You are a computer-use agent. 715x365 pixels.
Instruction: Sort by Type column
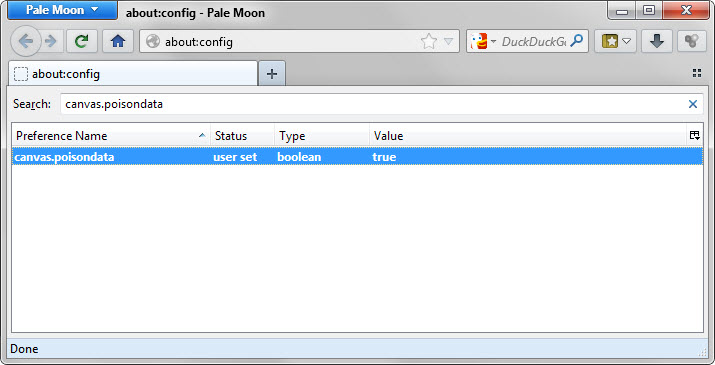(322, 136)
